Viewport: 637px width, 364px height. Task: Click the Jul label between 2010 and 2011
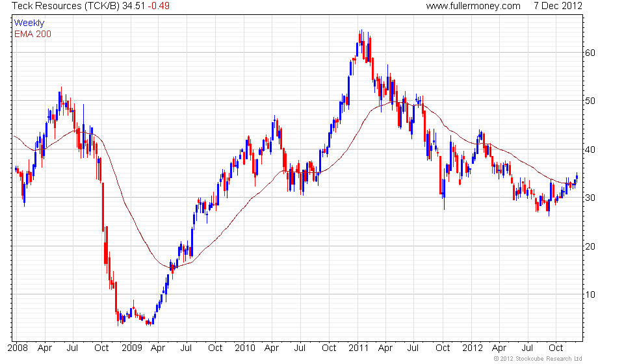[x=300, y=348]
